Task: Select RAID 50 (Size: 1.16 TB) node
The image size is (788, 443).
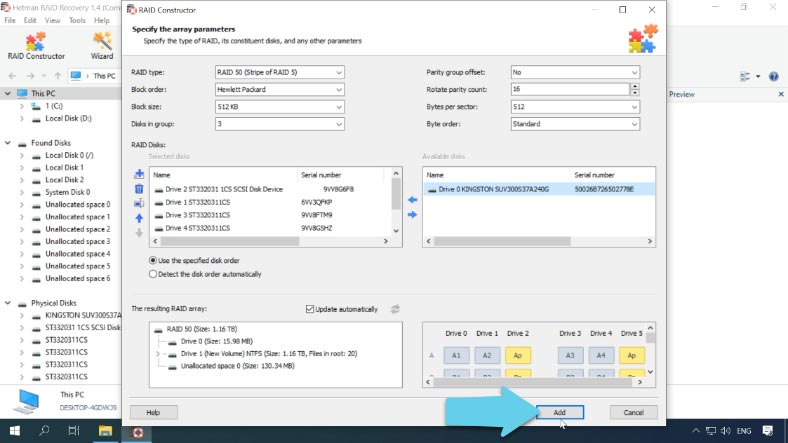Action: [202, 329]
